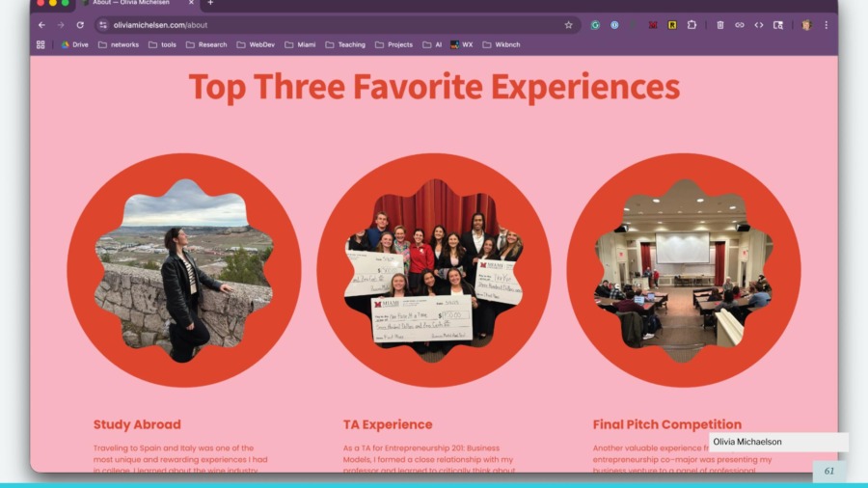Open a new browser tab
The height and width of the screenshot is (488, 868).
(210, 3)
